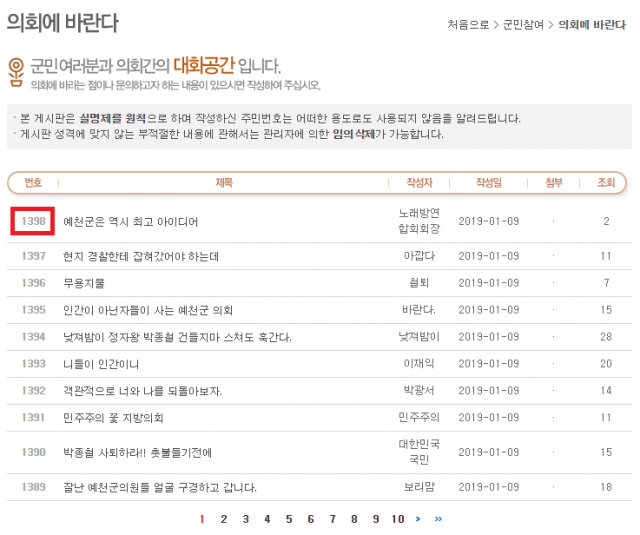Screen dimensions: 640x535
Task: Go to pagination page 6
Action: pyautogui.click(x=311, y=519)
